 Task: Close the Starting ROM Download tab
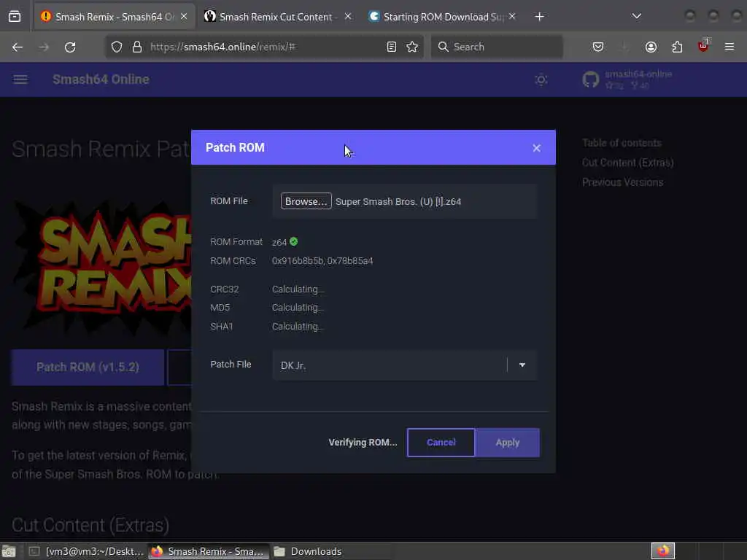click(512, 17)
